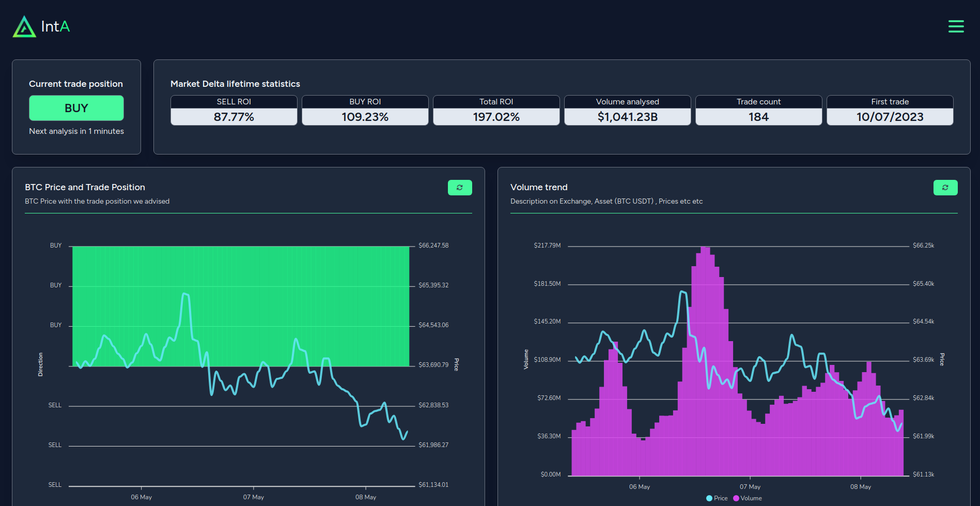Screen dimensions: 980x506
Task: Click the $62,838.53 price axis label
Action: 433,405
